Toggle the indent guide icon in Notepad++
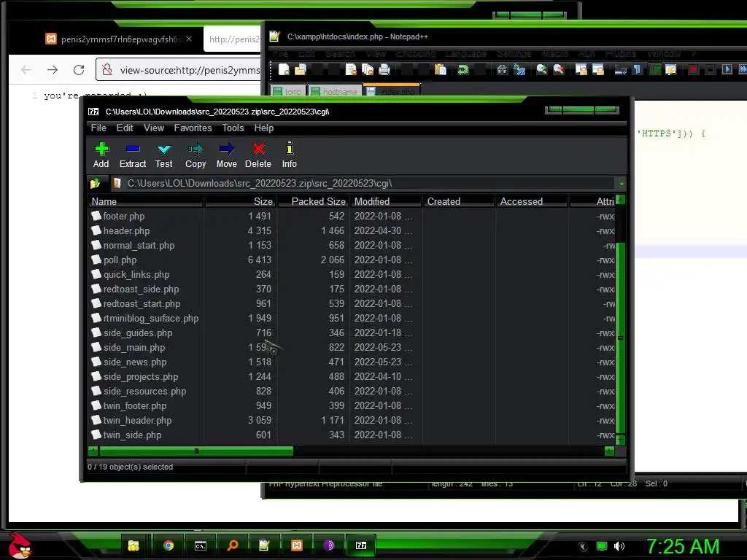 click(x=654, y=69)
